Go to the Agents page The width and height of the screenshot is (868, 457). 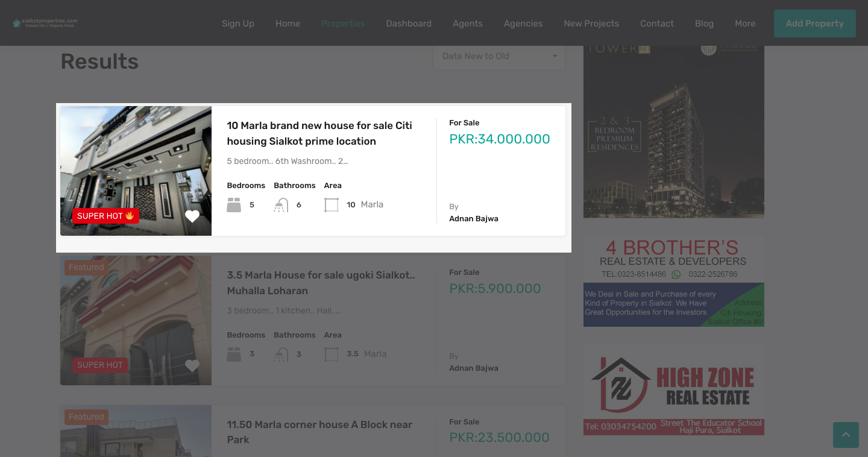468,24
